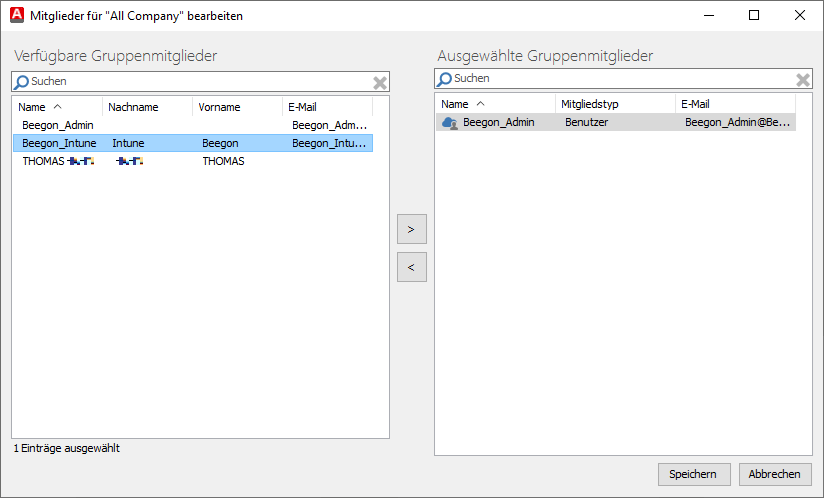Viewport: 824px width, 498px height.
Task: Select the THOMAS row in available list
Action: (193, 161)
